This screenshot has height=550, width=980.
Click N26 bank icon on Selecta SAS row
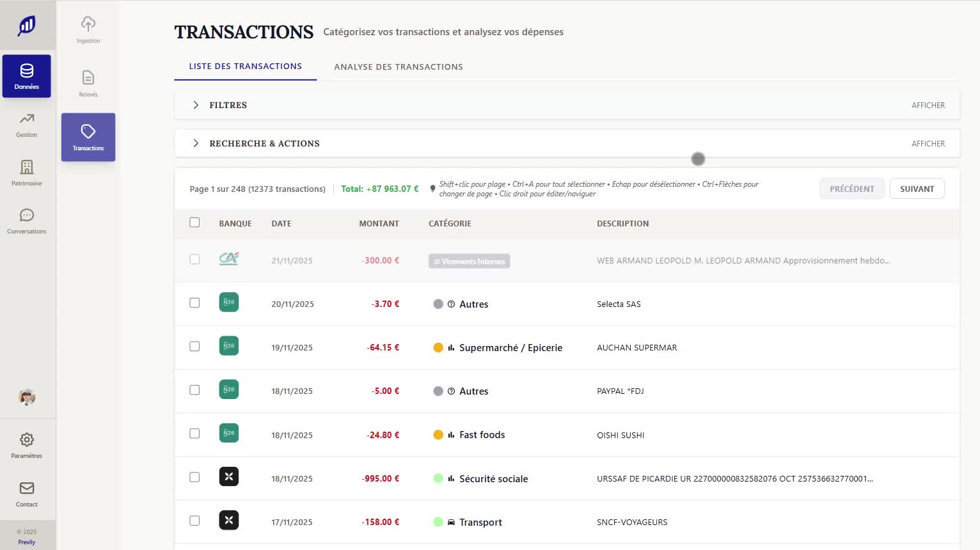(x=228, y=302)
